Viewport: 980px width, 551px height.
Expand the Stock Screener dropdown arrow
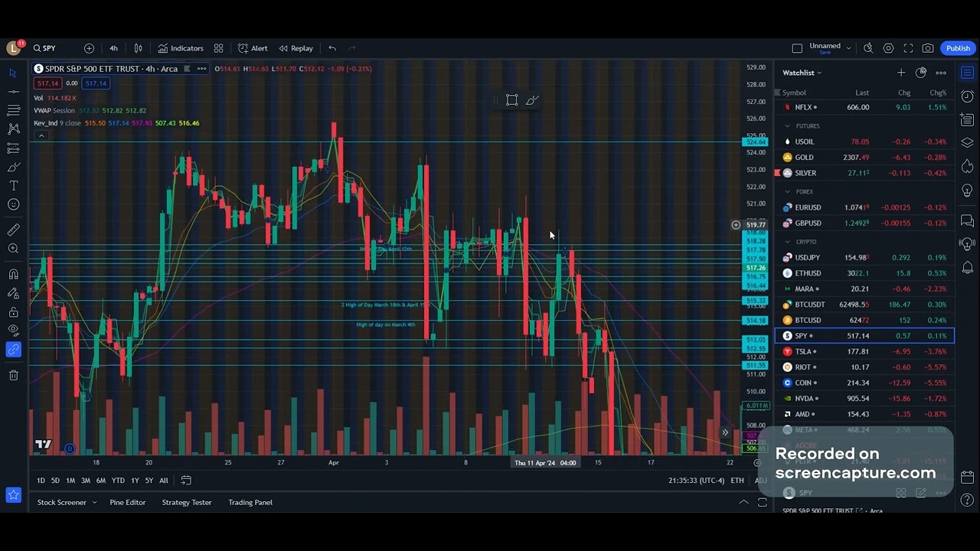click(x=94, y=503)
